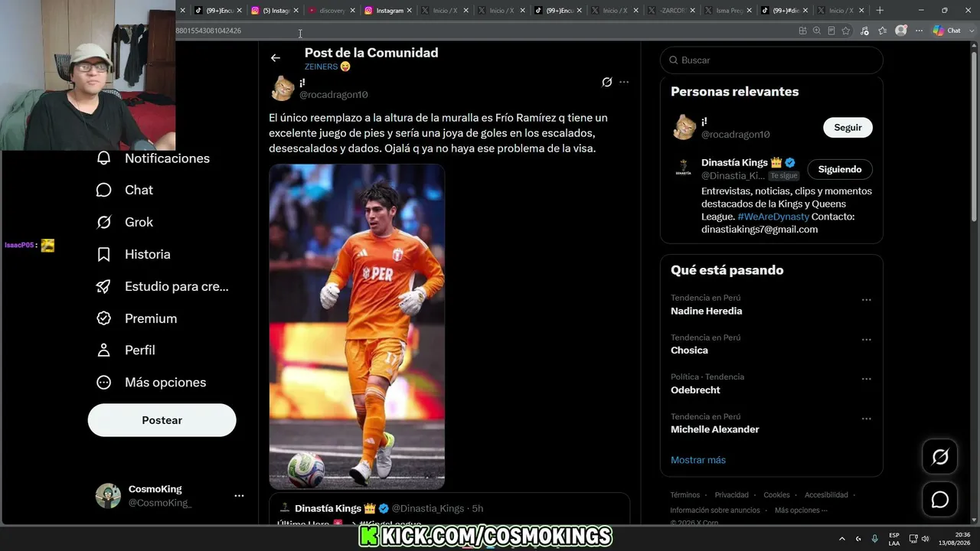Click the Perfil person icon
Image resolution: width=980 pixels, height=551 pixels.
point(104,350)
